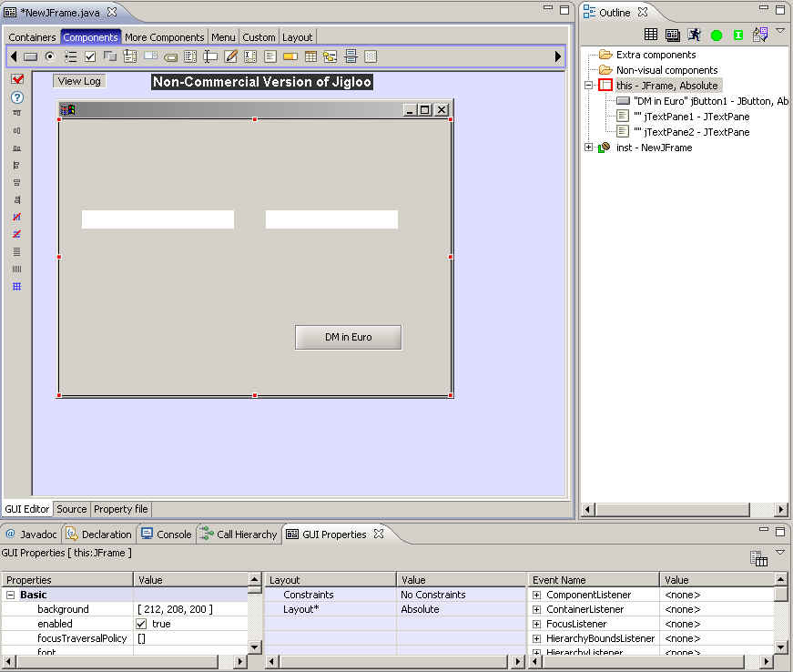
Task: Space components evenly with horizontal lines icon
Action: (x=16, y=251)
